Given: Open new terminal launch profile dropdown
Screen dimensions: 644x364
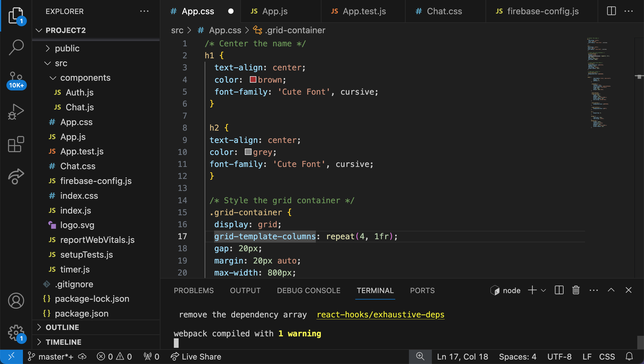Looking at the screenshot, I should [544, 290].
